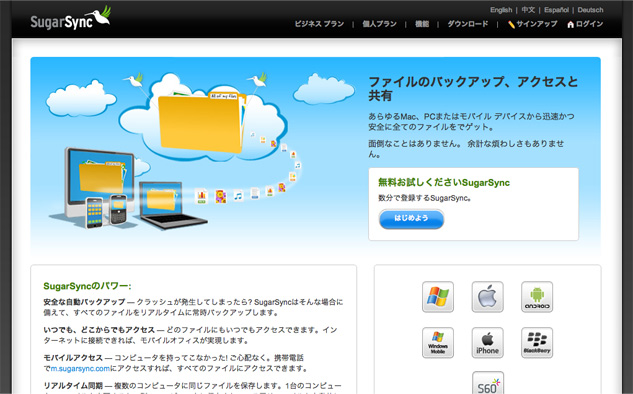Open the Android platform icon
The width and height of the screenshot is (633, 394).
coord(537,297)
